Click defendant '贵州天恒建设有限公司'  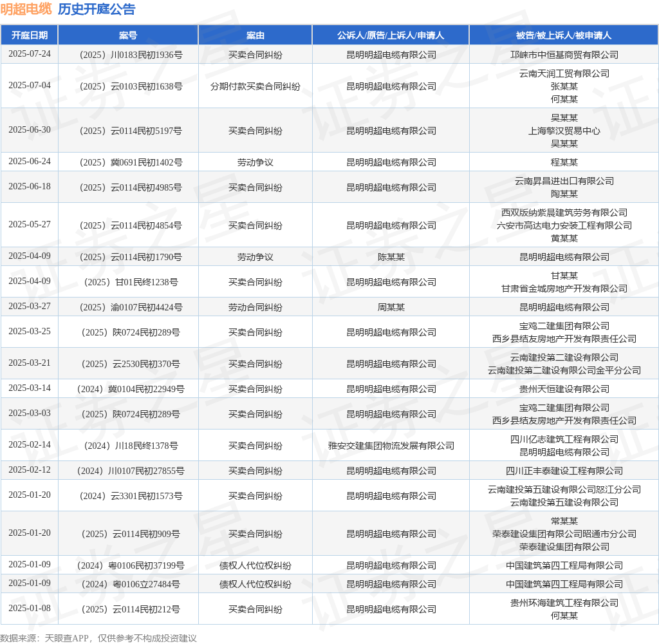click(564, 389)
